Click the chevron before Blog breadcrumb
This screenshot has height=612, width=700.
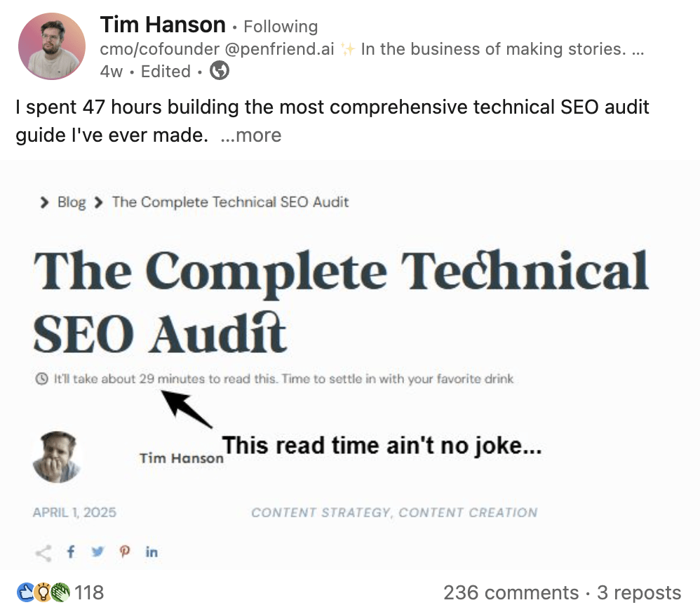[43, 202]
